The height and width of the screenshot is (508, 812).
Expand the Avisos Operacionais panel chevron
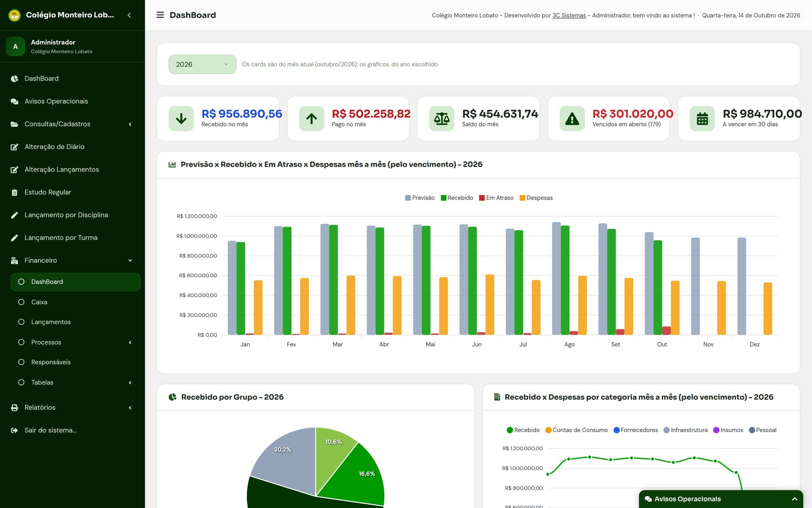click(x=794, y=499)
